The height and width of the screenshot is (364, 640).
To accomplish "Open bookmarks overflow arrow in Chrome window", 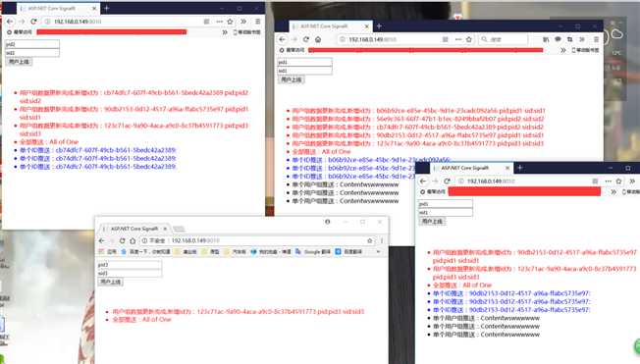I will pos(378,252).
